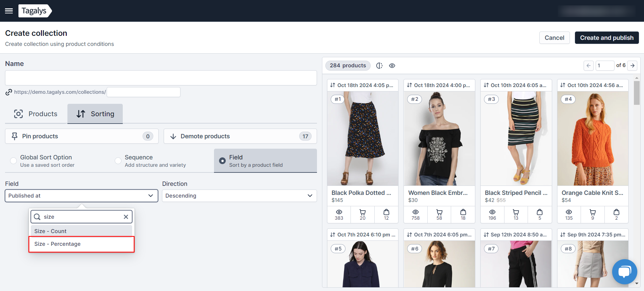Click the views icon for Black Polka Dotted product
Image resolution: width=644 pixels, height=291 pixels.
339,212
